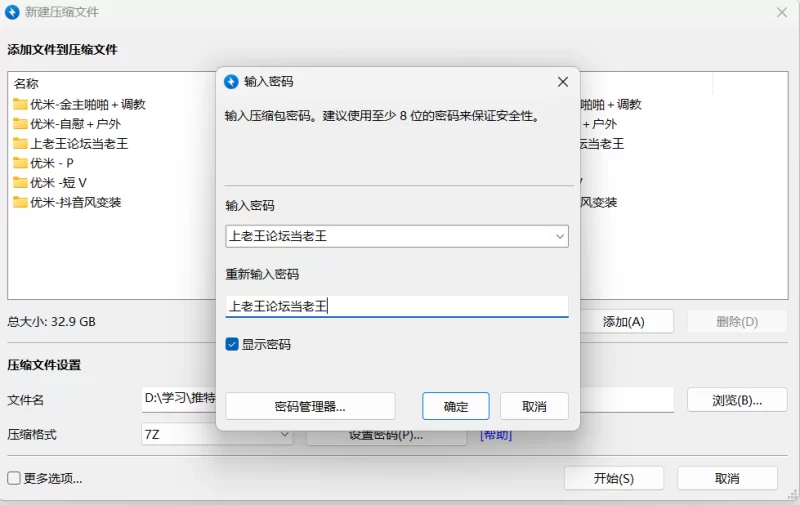Open the 密码管理器 button

tap(310, 406)
